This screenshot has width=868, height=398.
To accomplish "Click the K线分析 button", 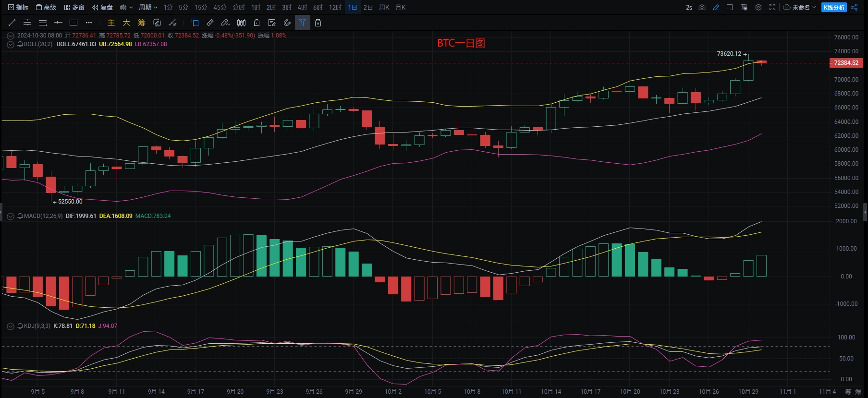I will click(834, 7).
